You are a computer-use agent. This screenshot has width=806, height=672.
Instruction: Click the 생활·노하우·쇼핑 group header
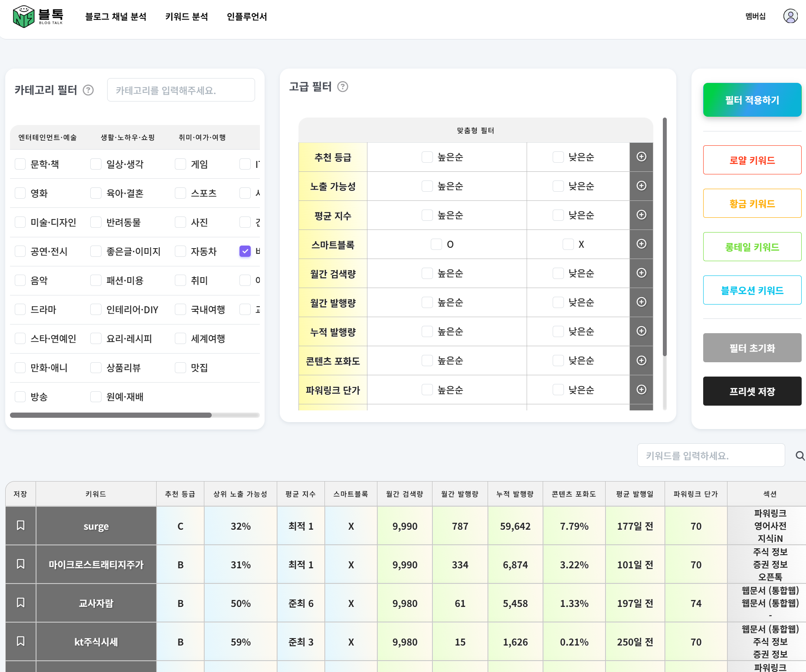pos(128,138)
